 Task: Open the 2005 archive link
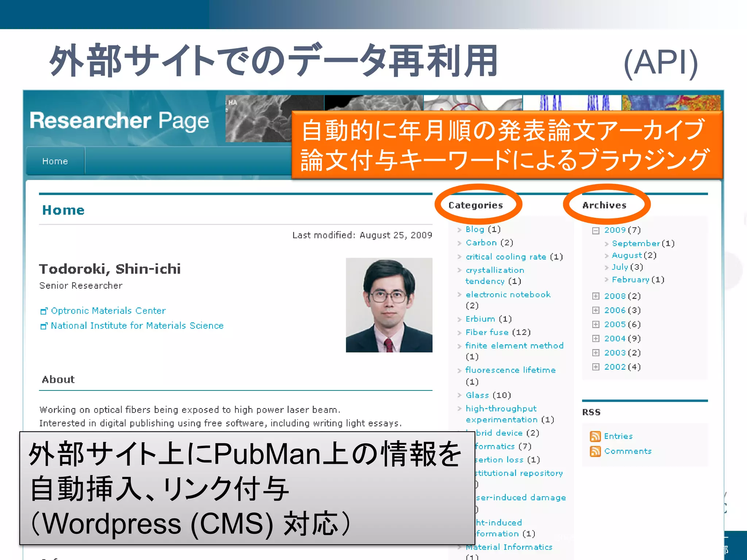(x=615, y=324)
